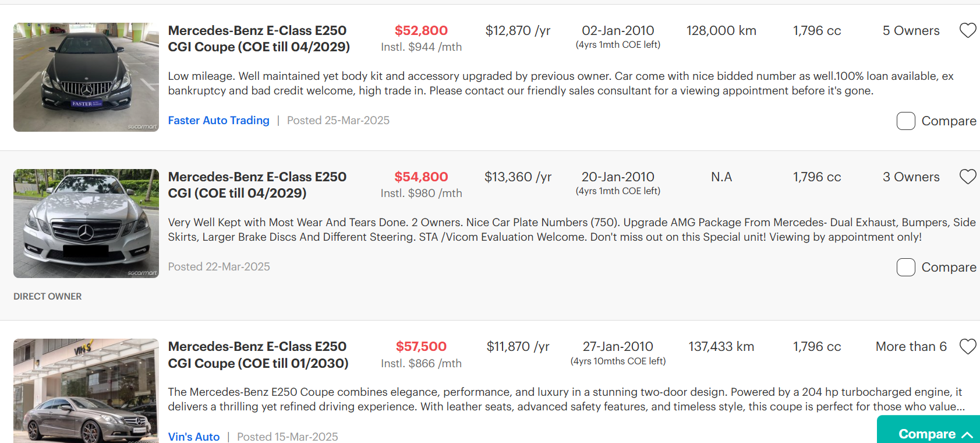Open Faster Auto Trading dealer link

pyautogui.click(x=219, y=120)
